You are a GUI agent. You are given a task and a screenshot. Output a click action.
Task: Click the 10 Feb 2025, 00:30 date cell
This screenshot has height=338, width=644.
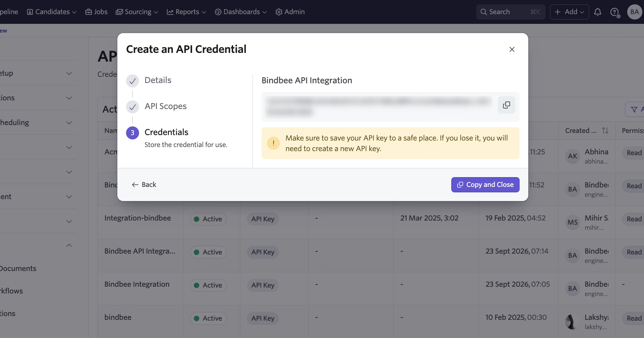(516, 317)
